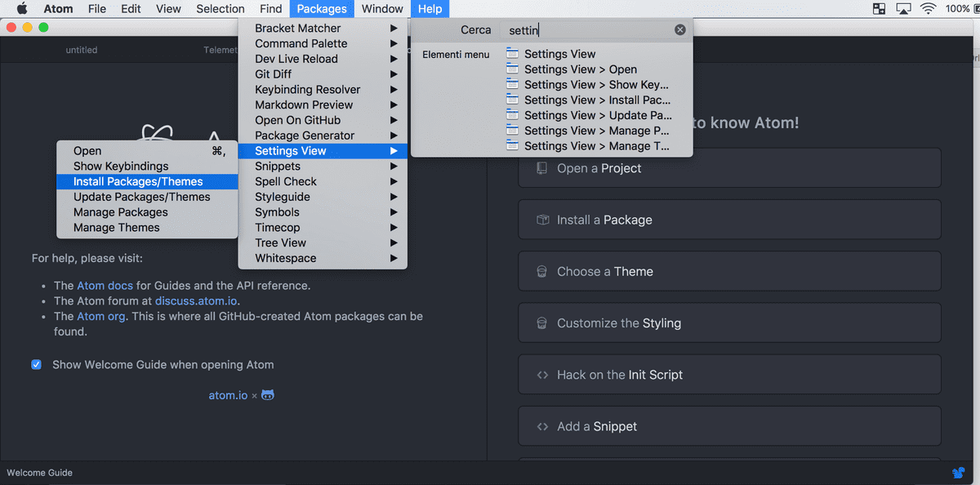Uncheck Show Welcome Guide when opening Atom
980x485 pixels.
point(37,365)
